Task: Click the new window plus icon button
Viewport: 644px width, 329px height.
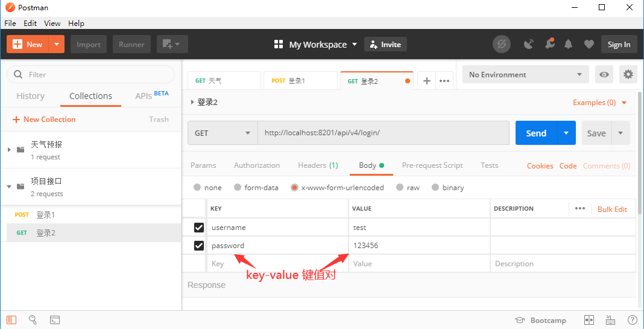Action: pyautogui.click(x=172, y=44)
